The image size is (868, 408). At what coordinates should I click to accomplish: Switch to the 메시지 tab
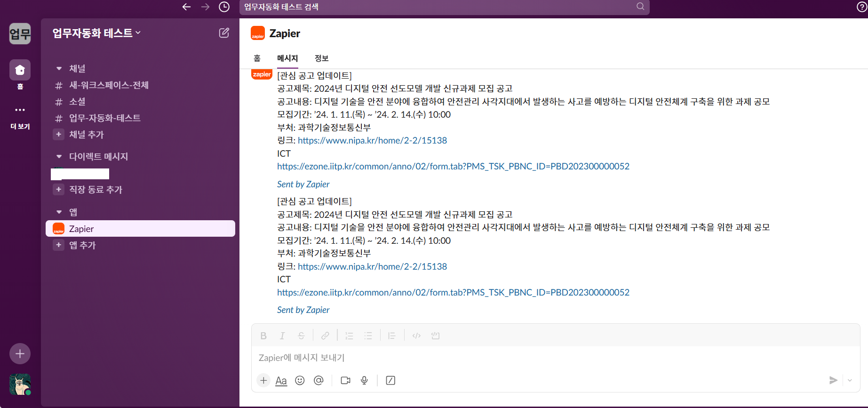point(287,58)
